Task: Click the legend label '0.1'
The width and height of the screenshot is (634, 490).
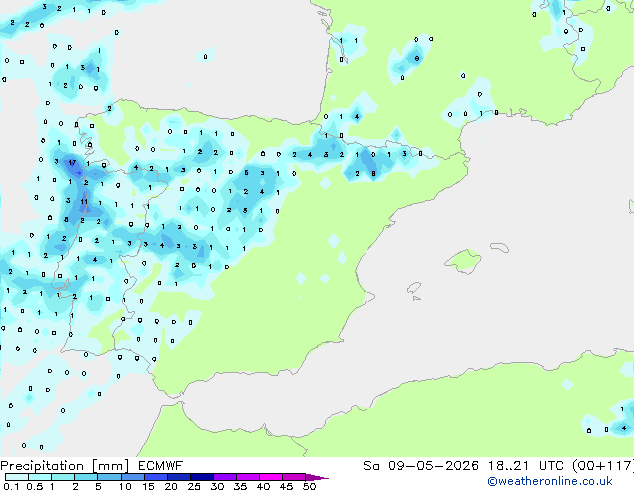Action: click(11, 486)
